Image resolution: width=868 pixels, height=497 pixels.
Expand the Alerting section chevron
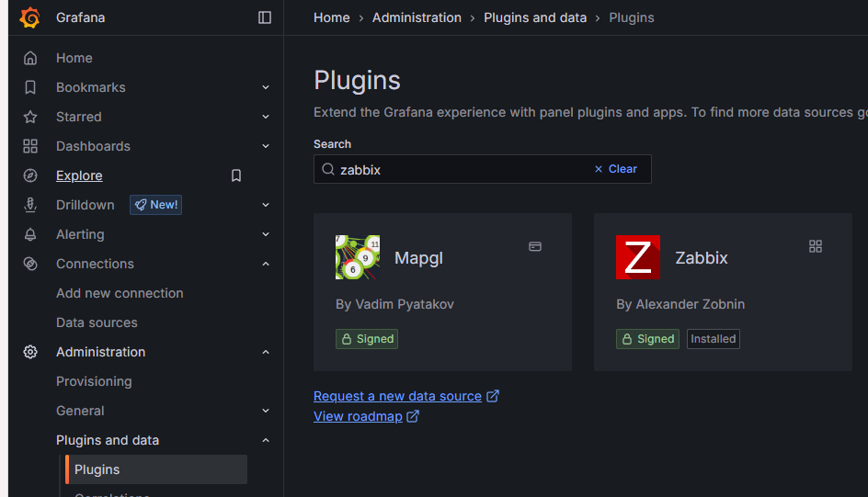click(266, 234)
